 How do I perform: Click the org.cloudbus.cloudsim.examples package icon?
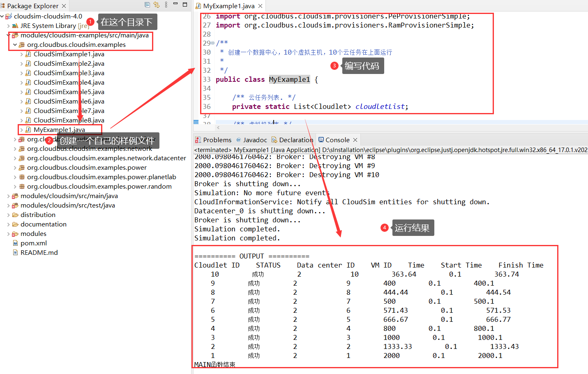click(22, 45)
